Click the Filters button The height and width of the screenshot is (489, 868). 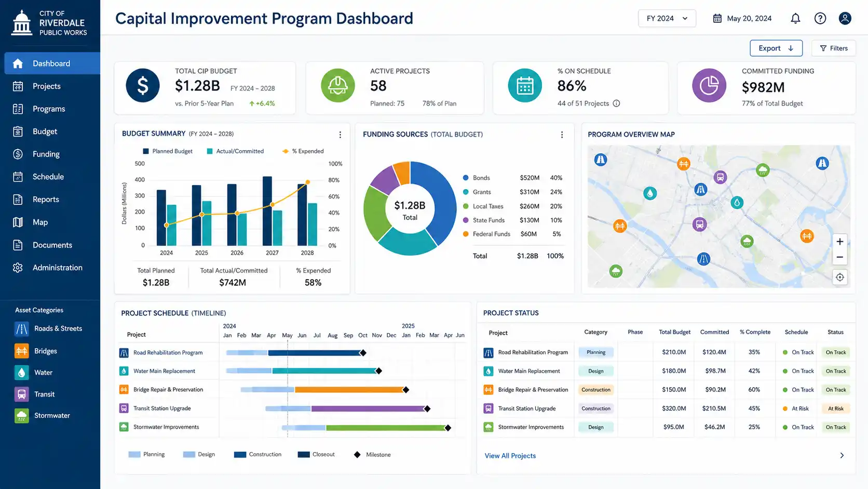834,48
